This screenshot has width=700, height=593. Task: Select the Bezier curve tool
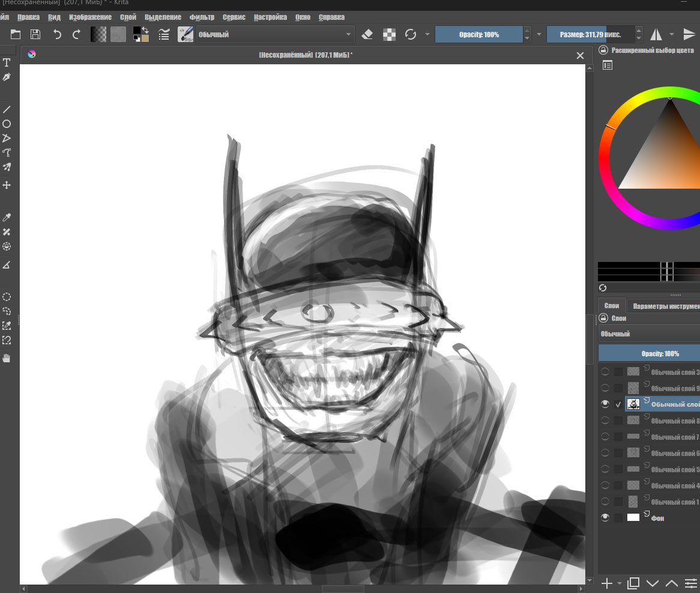(7, 153)
